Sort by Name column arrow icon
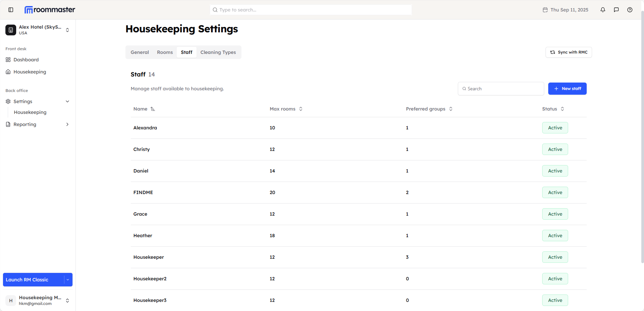The height and width of the screenshot is (311, 644). pos(153,109)
